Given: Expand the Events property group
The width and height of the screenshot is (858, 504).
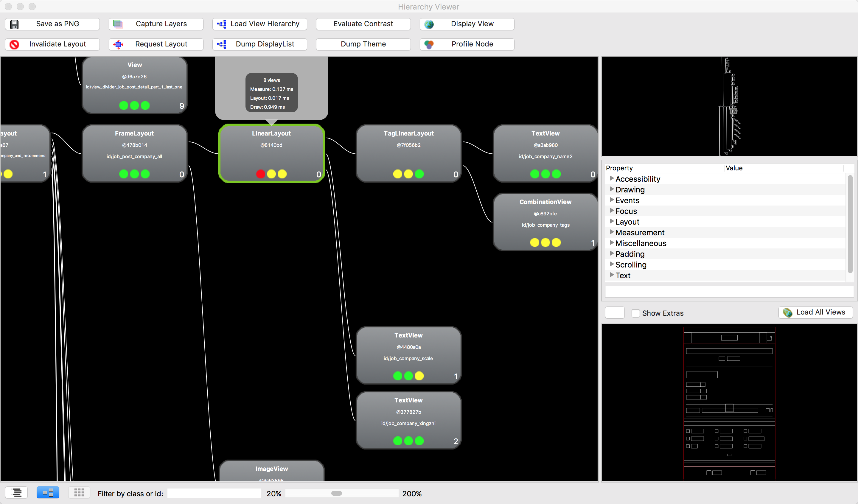Looking at the screenshot, I should click(x=612, y=200).
